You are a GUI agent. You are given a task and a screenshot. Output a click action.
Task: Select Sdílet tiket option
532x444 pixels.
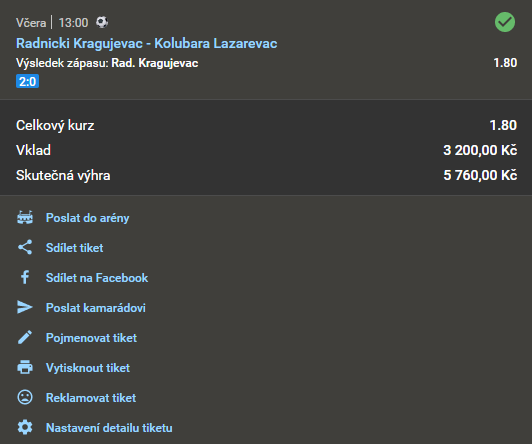[x=74, y=248]
